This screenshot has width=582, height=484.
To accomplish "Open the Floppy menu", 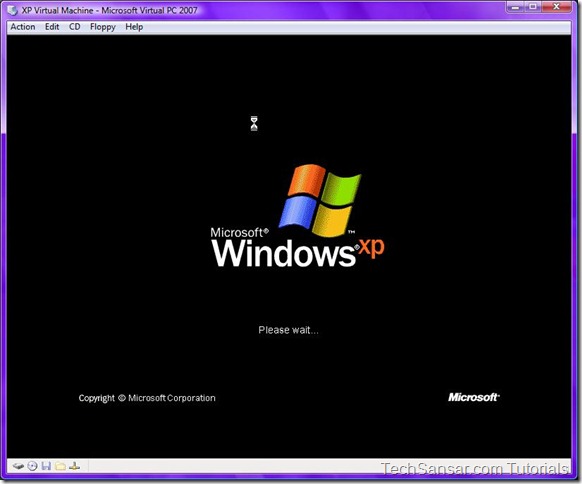I will click(103, 27).
